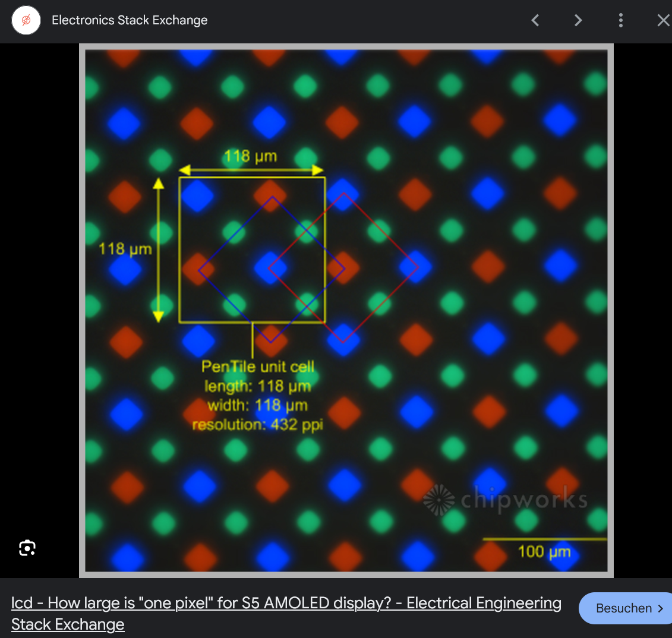Click the chipworks watermark on the image
Image resolution: width=672 pixels, height=638 pixels.
coord(504,500)
